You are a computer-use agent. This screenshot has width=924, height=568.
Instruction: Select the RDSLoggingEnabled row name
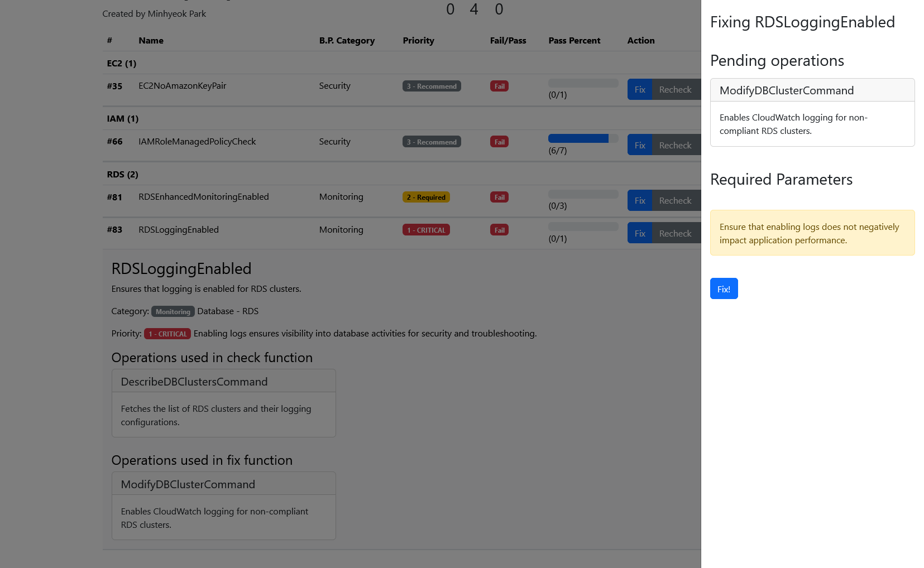179,229
